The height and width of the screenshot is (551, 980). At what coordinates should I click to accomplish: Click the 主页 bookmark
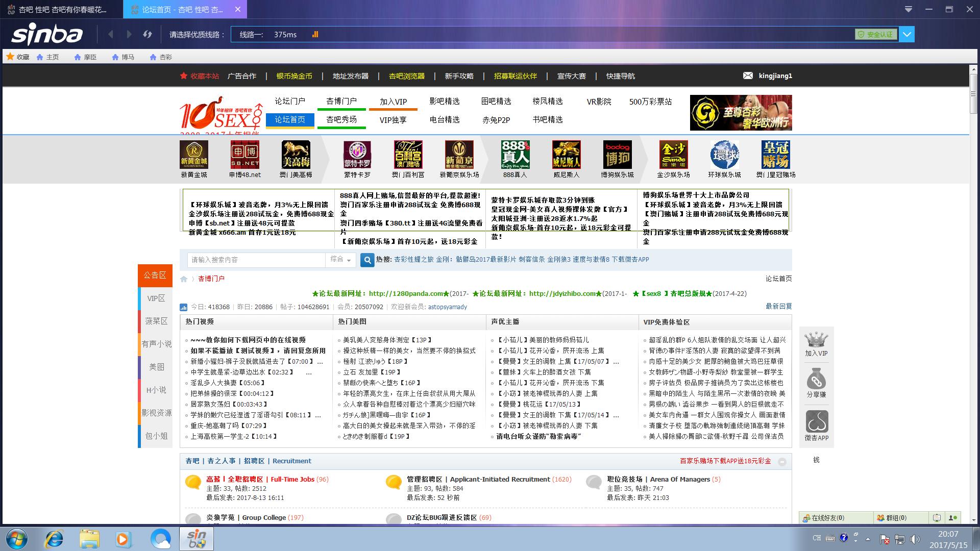47,57
